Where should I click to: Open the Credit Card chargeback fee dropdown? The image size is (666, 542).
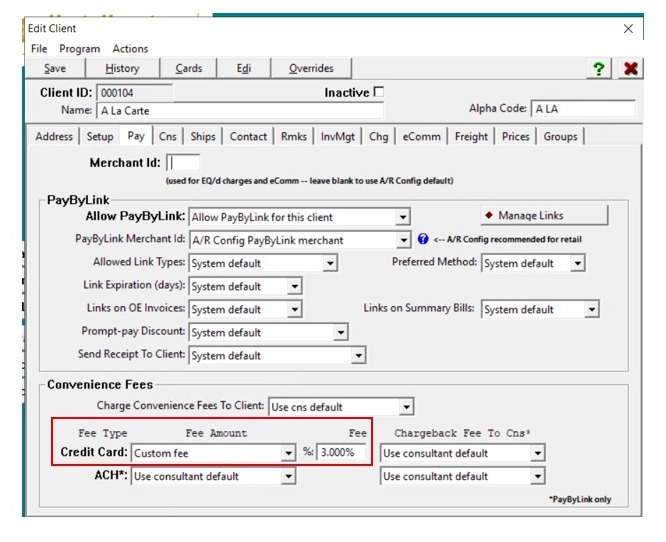537,453
